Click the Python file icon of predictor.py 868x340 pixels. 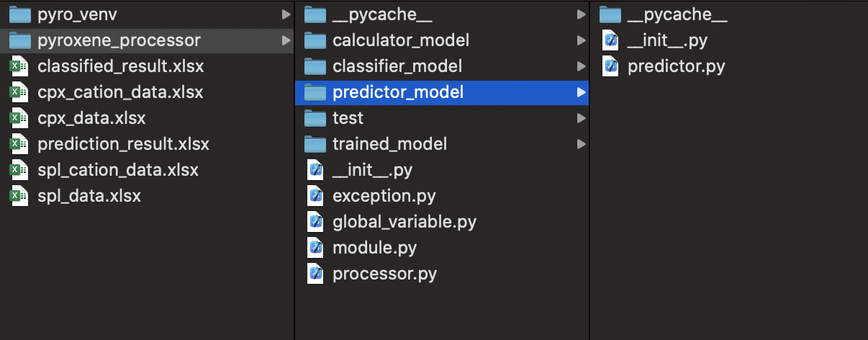(610, 66)
